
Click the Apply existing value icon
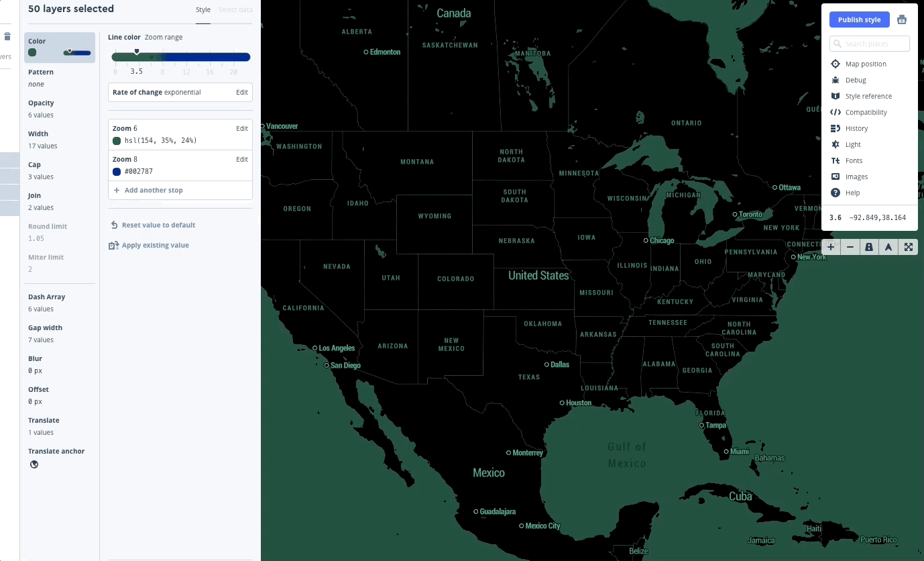tap(113, 246)
